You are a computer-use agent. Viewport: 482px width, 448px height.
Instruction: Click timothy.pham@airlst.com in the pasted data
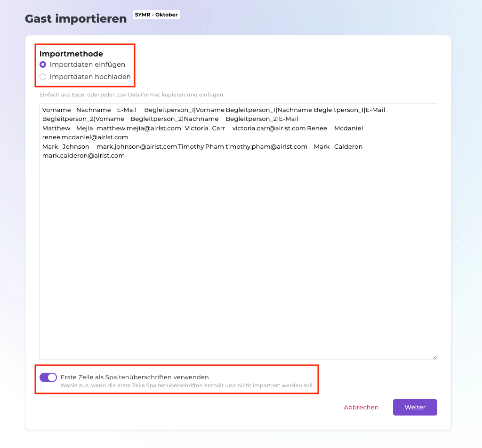266,146
